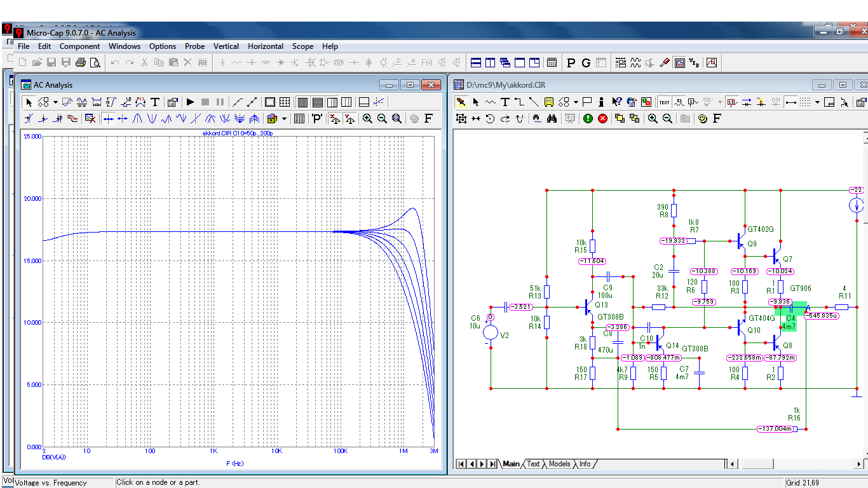The image size is (868, 488).
Task: Click the Run analysis play button
Action: click(190, 102)
